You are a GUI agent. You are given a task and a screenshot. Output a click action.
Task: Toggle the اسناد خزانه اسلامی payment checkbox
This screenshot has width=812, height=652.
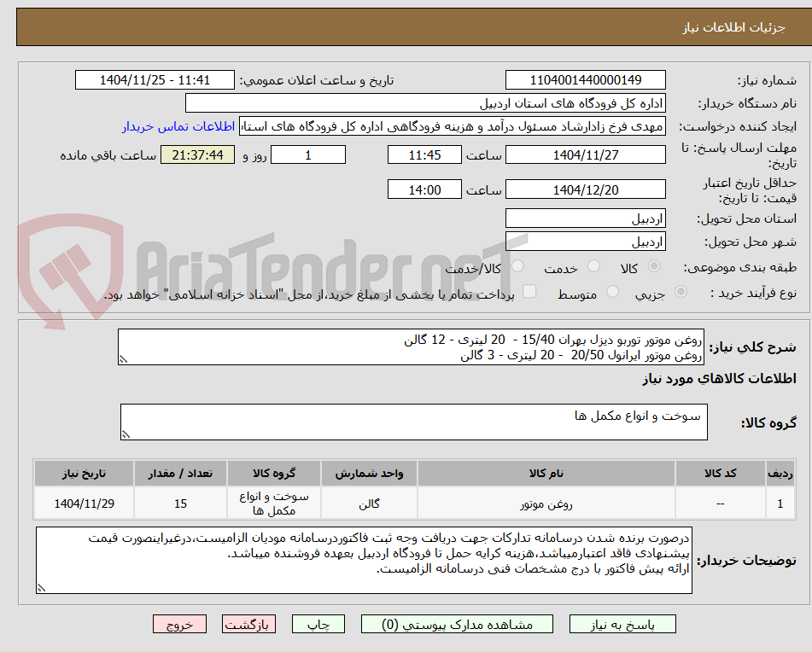tap(529, 291)
